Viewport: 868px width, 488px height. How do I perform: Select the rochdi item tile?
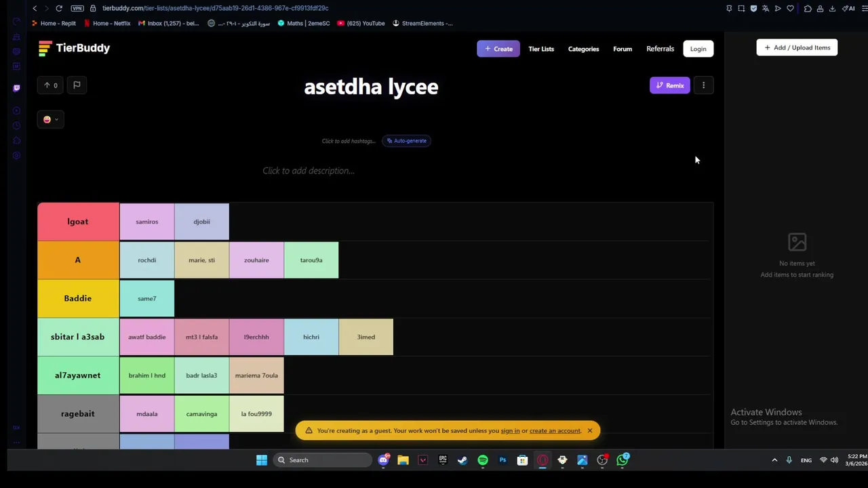(147, 260)
